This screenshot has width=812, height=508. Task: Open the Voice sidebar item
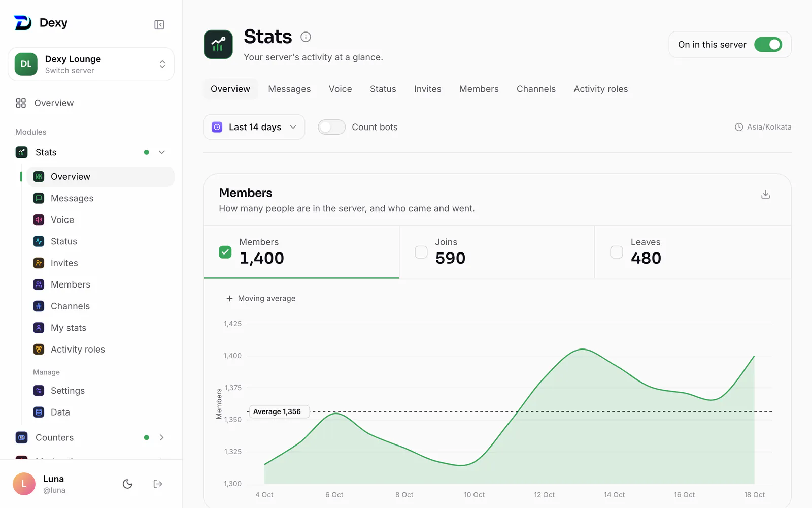coord(100,220)
